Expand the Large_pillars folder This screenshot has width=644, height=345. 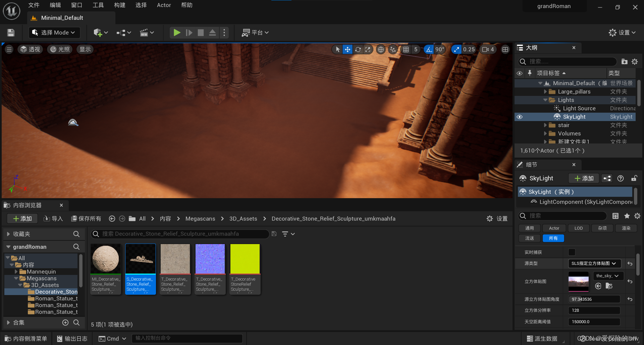click(545, 92)
